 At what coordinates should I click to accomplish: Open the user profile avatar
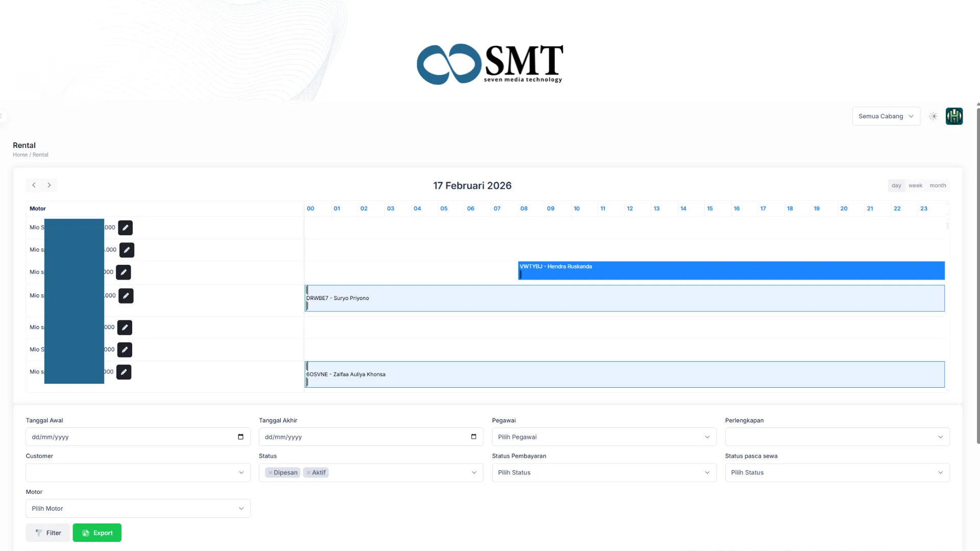coord(954,116)
